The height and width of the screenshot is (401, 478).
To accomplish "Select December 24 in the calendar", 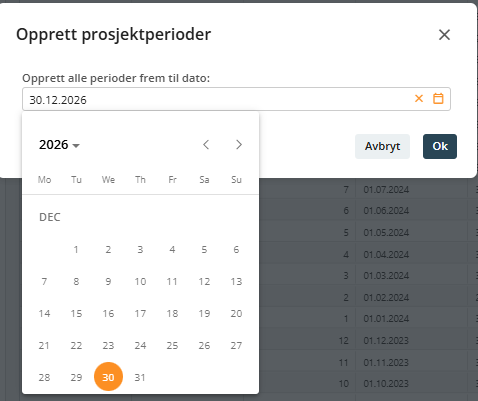I will pyautogui.click(x=140, y=345).
